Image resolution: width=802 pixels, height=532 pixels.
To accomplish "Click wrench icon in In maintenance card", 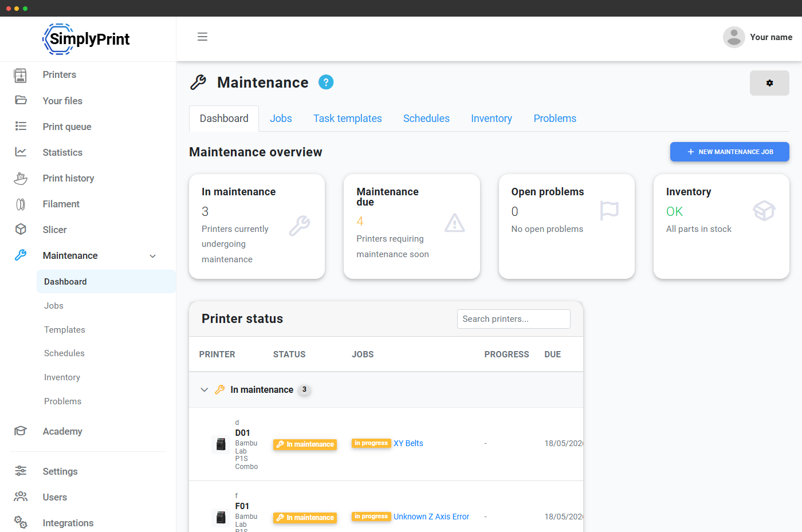I will coord(300,226).
